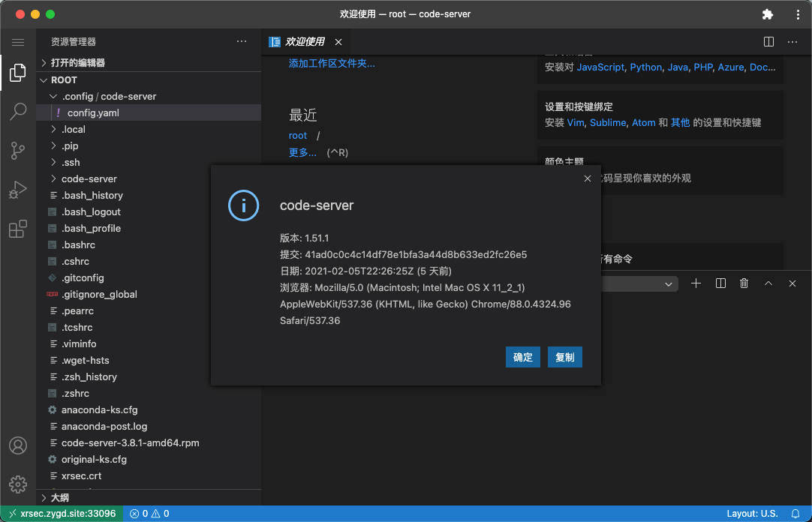Viewport: 812px width, 522px height.
Task: Maximize the terminal panel with up chevron
Action: (768, 283)
